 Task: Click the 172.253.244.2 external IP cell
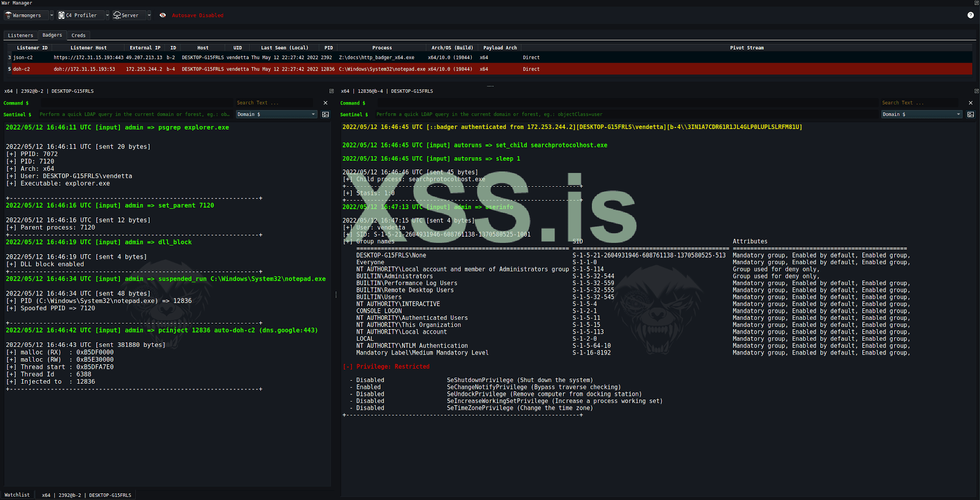click(x=144, y=69)
